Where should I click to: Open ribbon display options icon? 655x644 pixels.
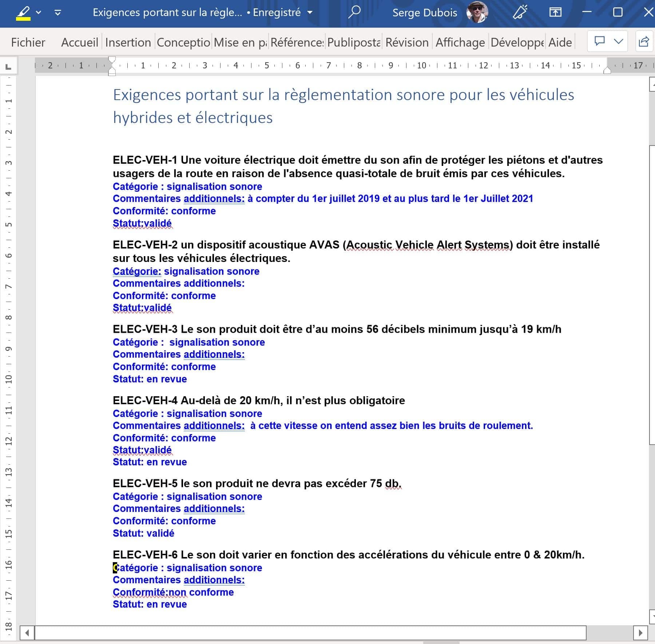coord(555,12)
